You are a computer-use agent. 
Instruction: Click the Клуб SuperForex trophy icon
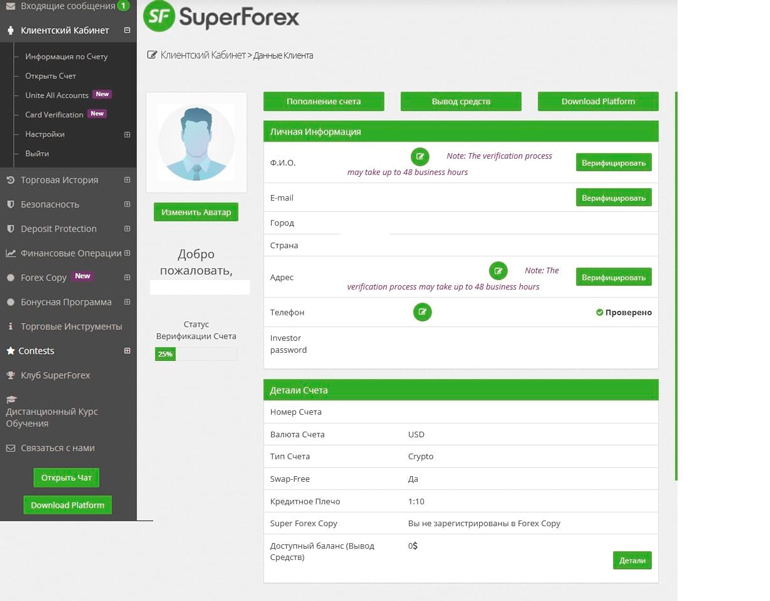[10, 375]
